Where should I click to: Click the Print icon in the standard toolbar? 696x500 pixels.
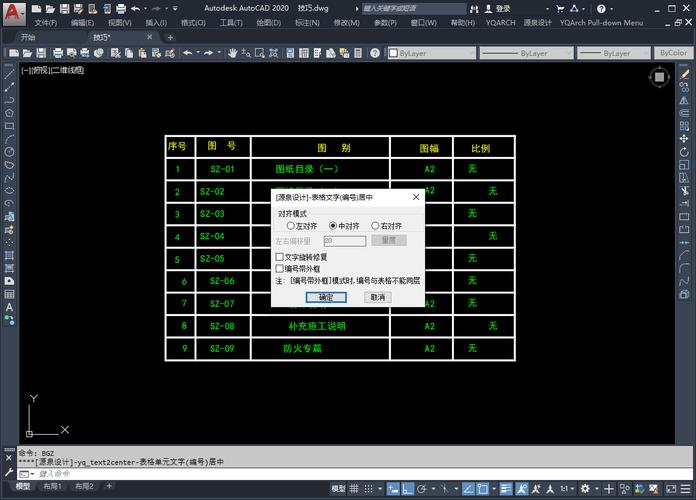pyautogui.click(x=58, y=52)
